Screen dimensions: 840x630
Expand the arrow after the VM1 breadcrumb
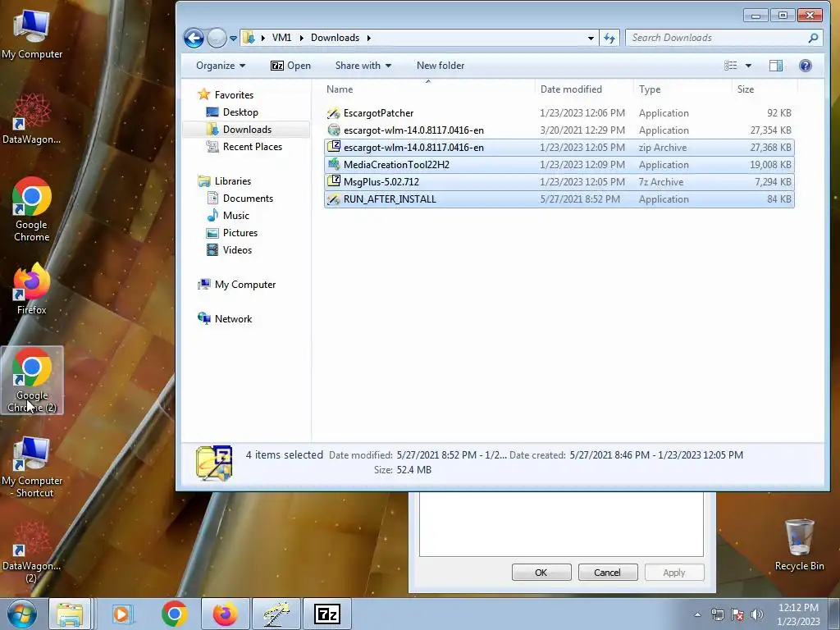tap(301, 38)
